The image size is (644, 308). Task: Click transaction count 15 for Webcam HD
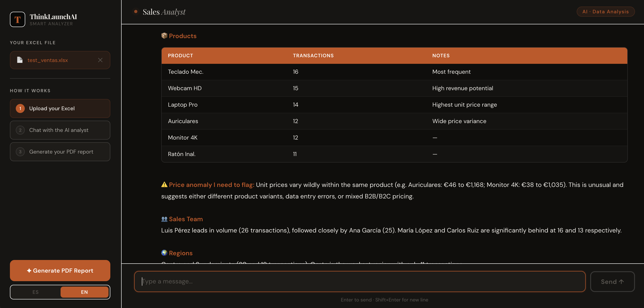click(x=295, y=88)
